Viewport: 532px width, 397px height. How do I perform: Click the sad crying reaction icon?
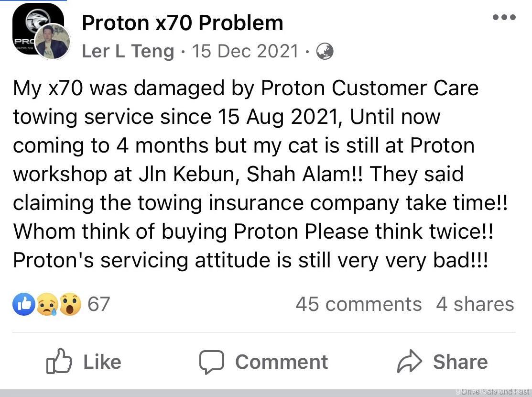pyautogui.click(x=47, y=304)
